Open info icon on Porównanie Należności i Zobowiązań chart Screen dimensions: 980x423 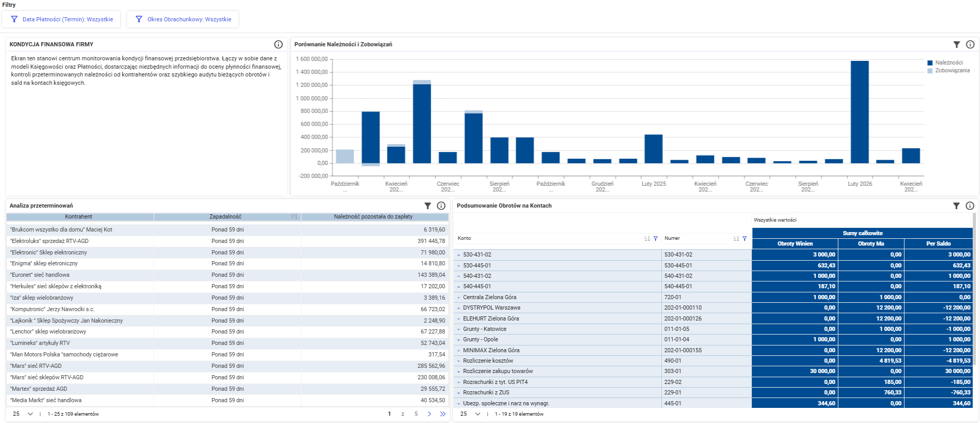(x=970, y=44)
